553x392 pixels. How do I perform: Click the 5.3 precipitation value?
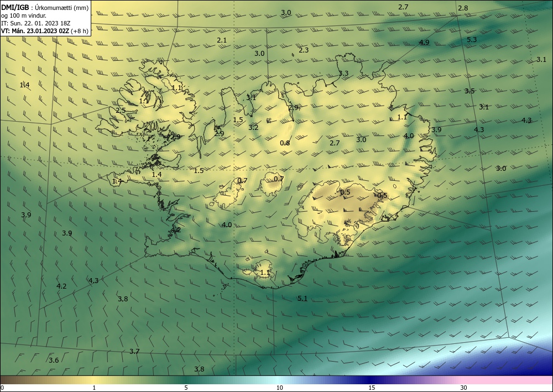pos(472,39)
